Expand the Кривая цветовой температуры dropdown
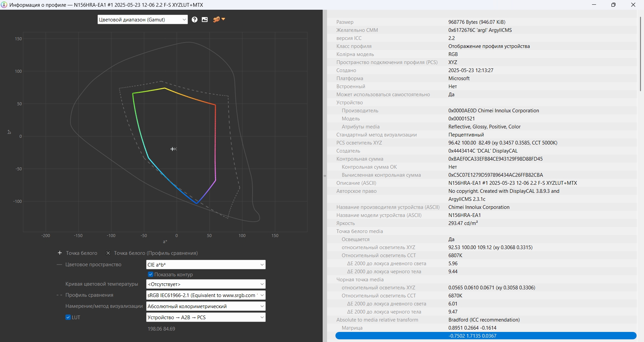This screenshot has height=342, width=644. pos(206,284)
